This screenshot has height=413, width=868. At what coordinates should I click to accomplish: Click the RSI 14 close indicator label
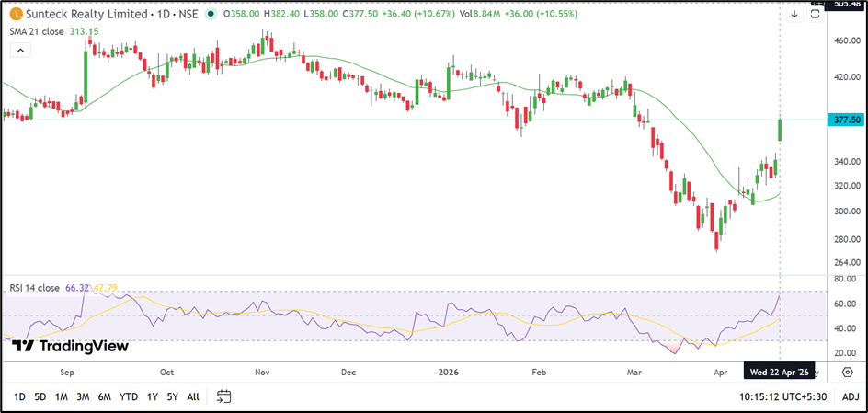click(x=33, y=288)
